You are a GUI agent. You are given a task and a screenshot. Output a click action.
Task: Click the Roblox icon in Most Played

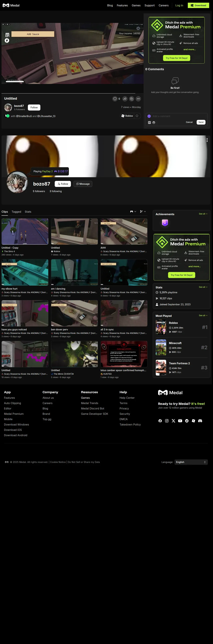coord(161,327)
